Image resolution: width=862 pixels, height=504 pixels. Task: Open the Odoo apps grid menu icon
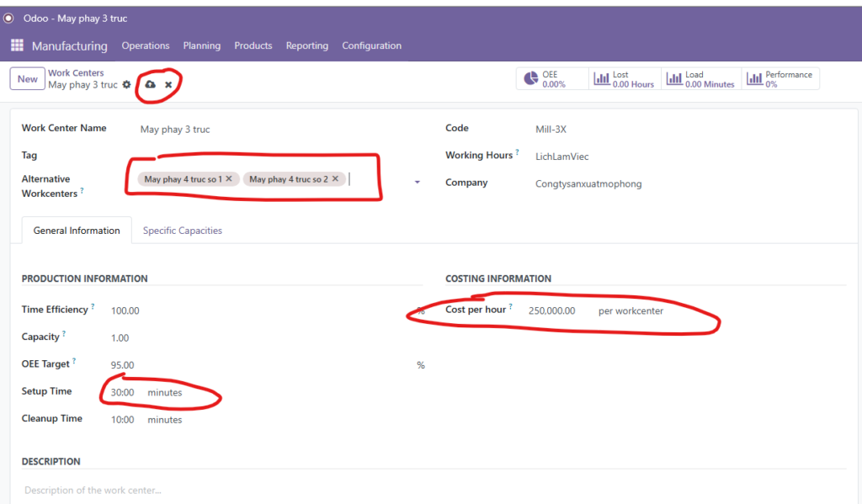17,45
